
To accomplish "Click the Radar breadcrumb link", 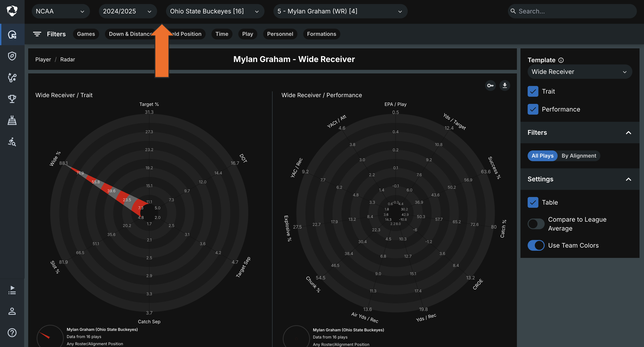I will coord(68,59).
